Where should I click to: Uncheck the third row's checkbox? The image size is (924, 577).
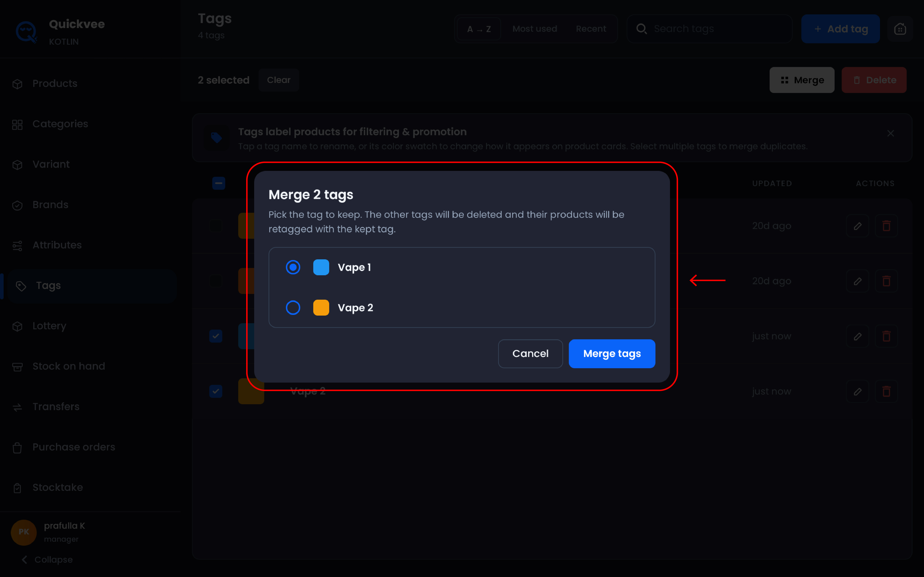[216, 336]
